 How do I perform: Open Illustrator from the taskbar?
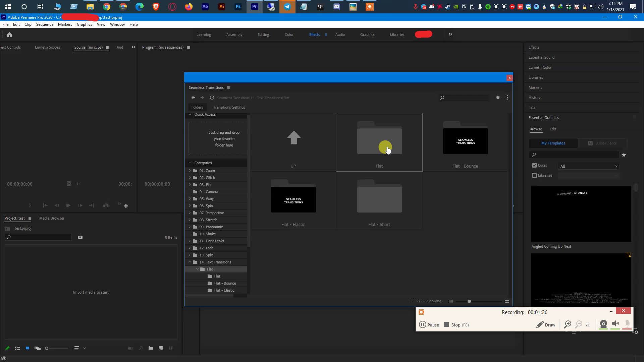point(221,7)
